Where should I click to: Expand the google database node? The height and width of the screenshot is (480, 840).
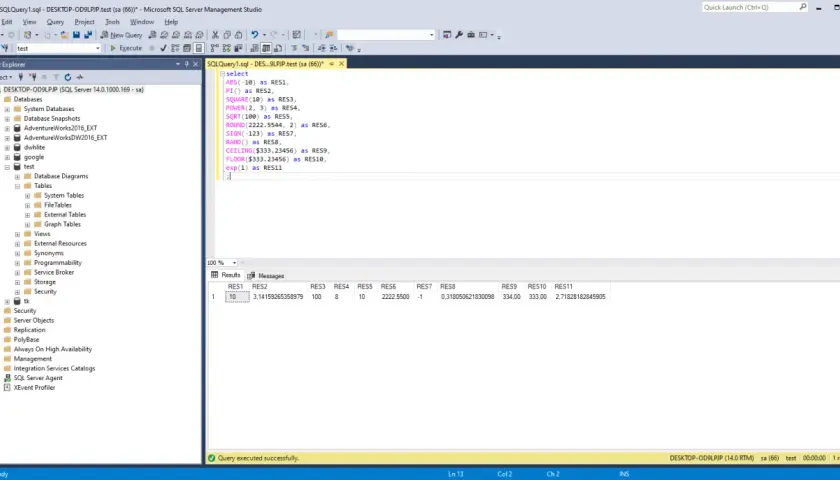(x=7, y=157)
